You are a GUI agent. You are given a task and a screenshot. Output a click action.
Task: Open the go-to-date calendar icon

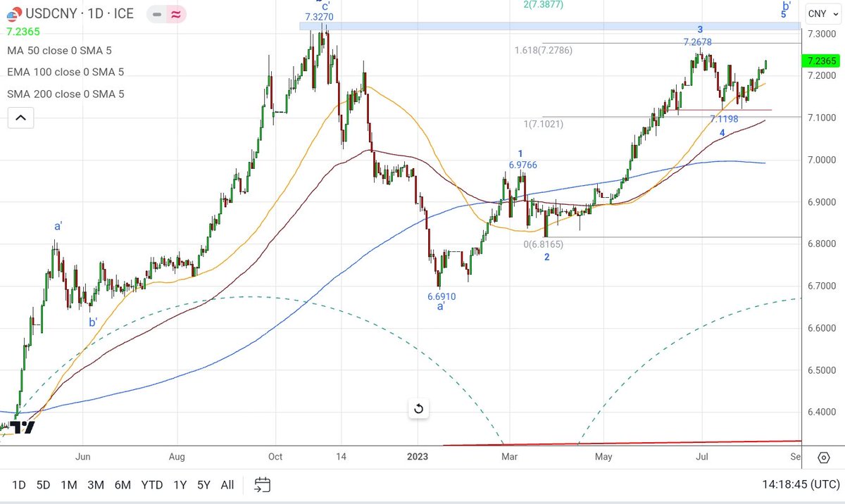[262, 484]
